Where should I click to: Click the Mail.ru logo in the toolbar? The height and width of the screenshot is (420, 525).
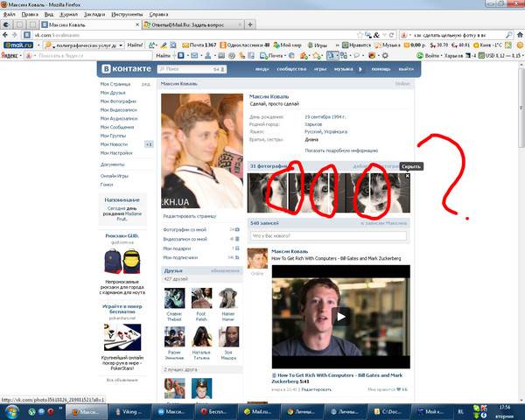coord(18,45)
